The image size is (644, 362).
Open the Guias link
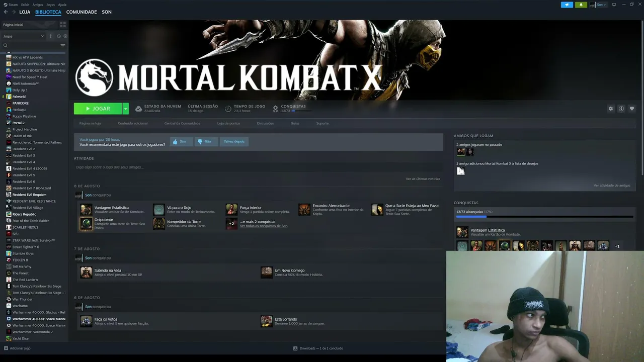295,123
